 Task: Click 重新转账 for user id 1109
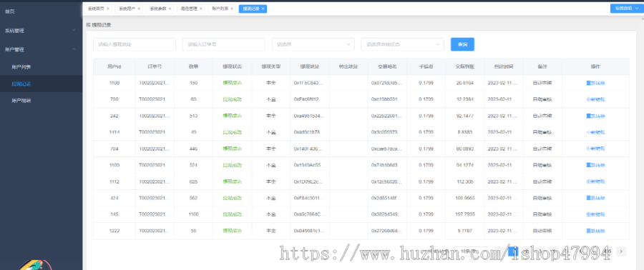[595, 165]
